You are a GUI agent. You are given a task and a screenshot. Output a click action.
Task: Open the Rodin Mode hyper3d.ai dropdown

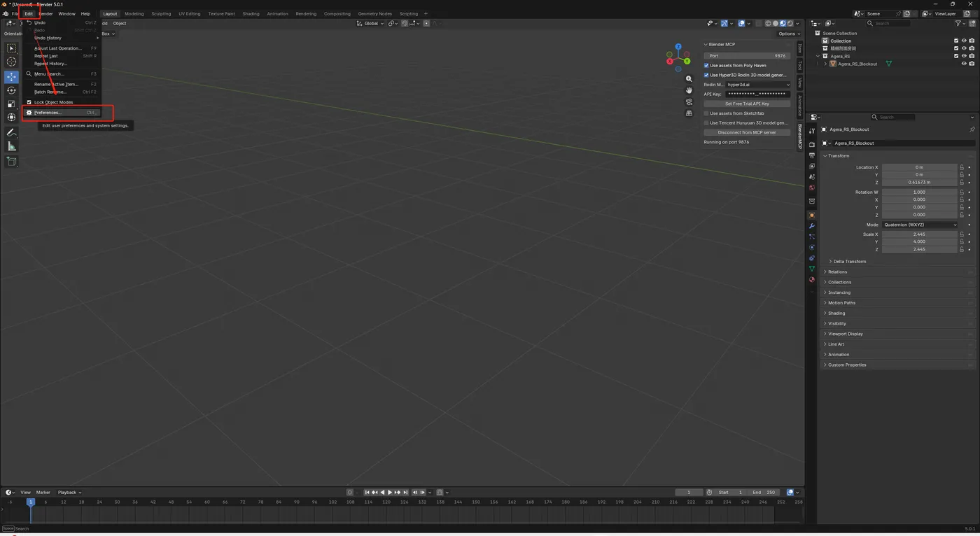point(759,85)
